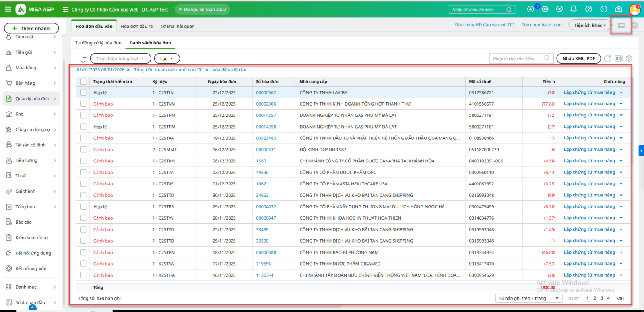The image size is (644, 312).
Task: Select checkbox for invoice 00000531 row
Action: (x=83, y=150)
